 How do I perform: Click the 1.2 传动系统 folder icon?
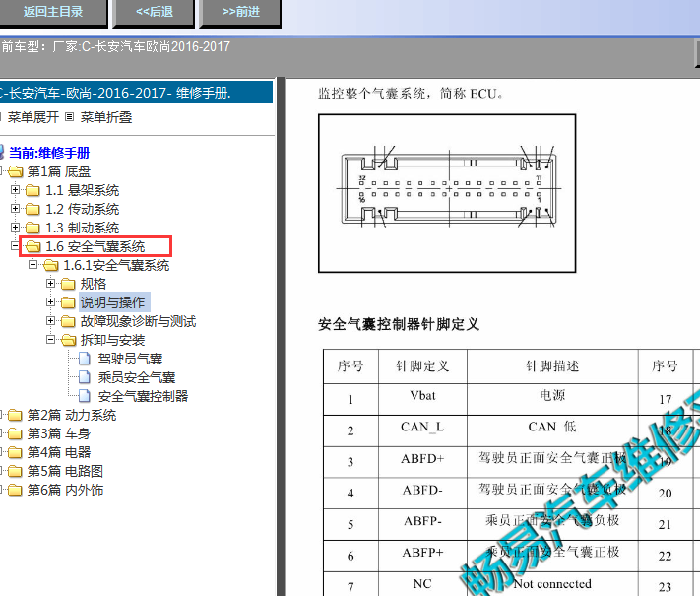[x=32, y=209]
